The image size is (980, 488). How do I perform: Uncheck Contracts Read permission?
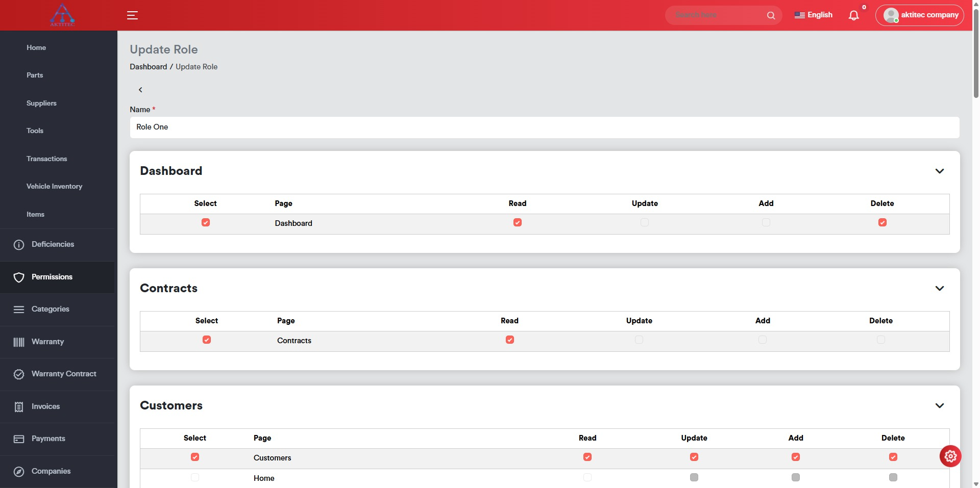tap(510, 340)
